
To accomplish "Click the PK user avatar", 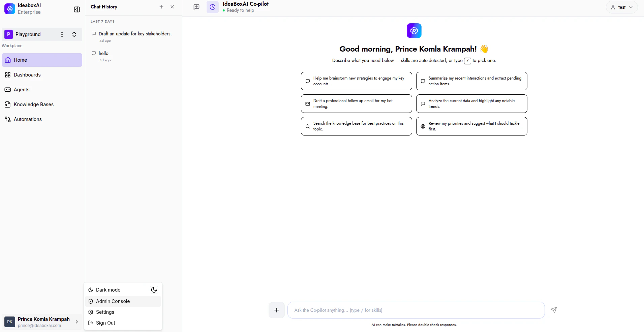I will click(10, 322).
